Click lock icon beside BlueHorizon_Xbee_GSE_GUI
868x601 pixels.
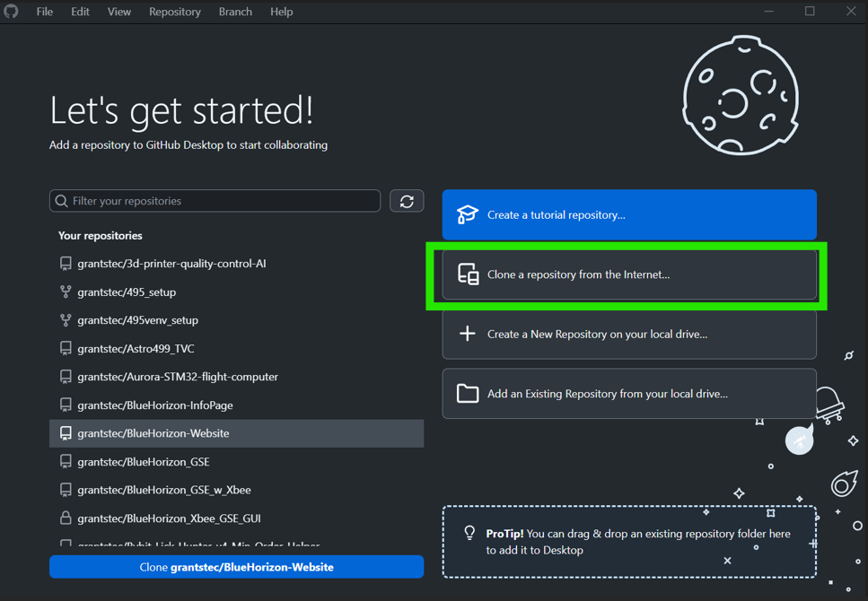point(66,518)
